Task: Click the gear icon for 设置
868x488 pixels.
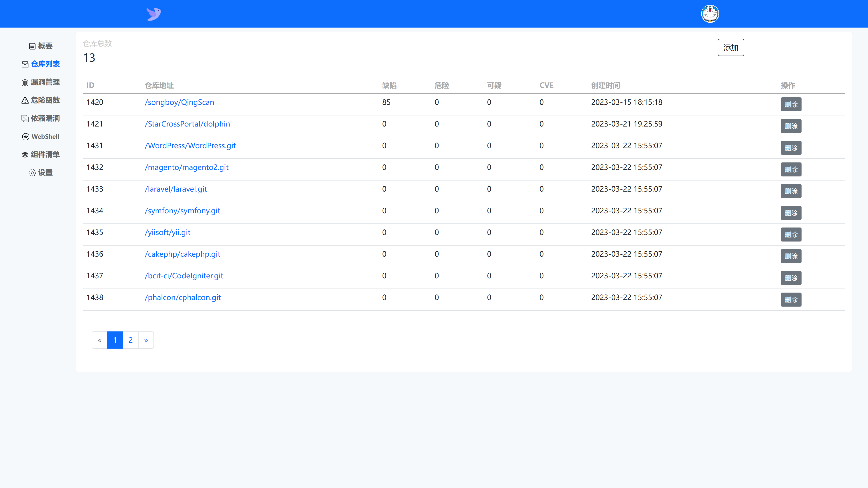Action: 32,173
